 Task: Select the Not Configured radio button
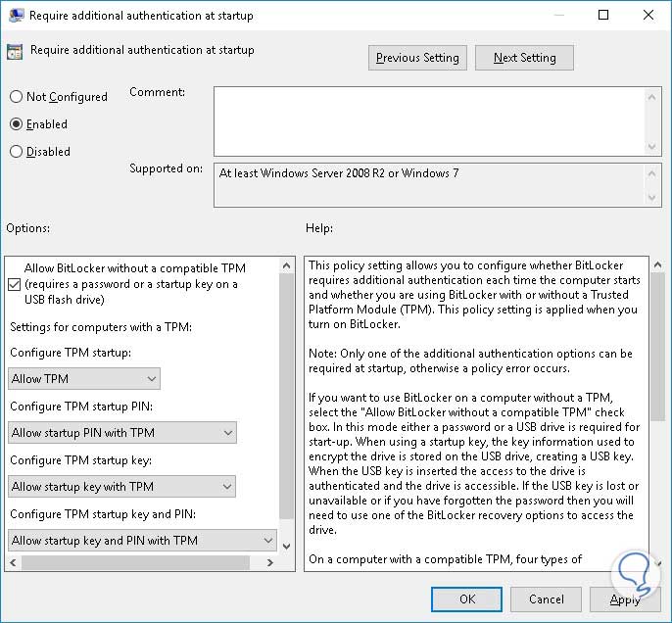17,96
